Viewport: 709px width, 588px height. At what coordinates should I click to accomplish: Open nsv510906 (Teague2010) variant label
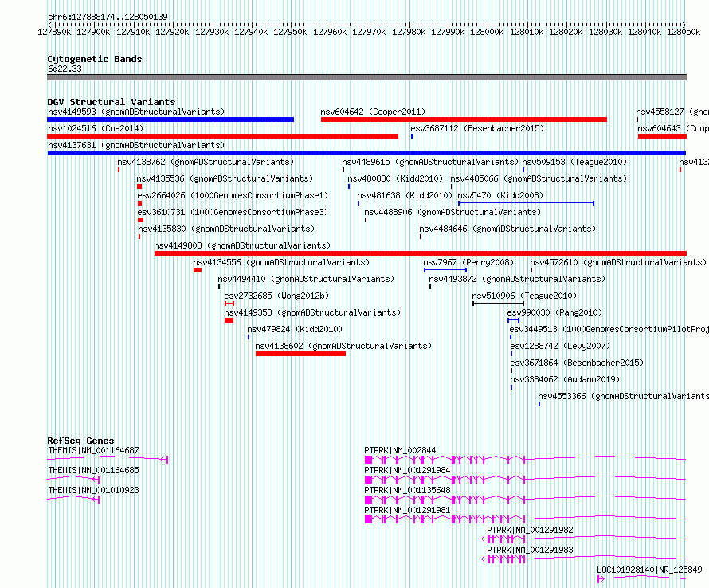[524, 296]
